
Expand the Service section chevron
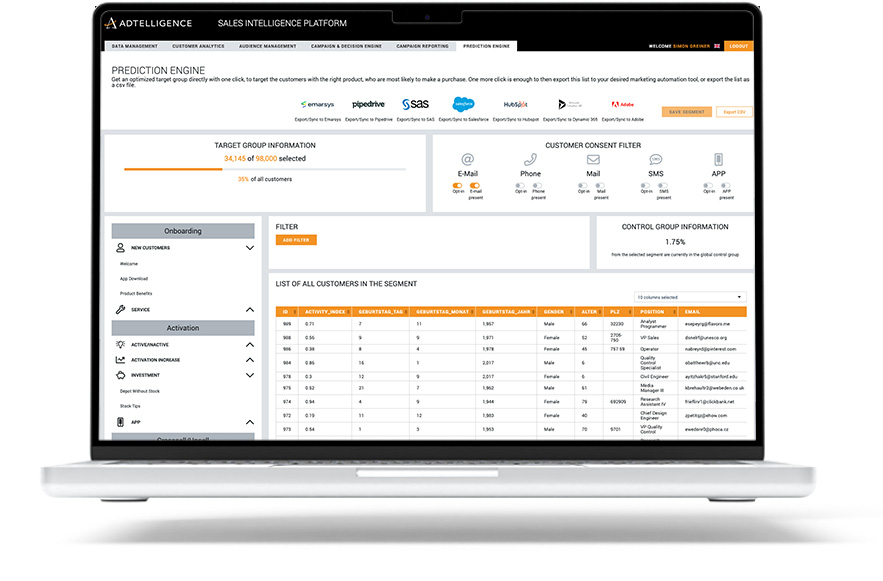250,310
